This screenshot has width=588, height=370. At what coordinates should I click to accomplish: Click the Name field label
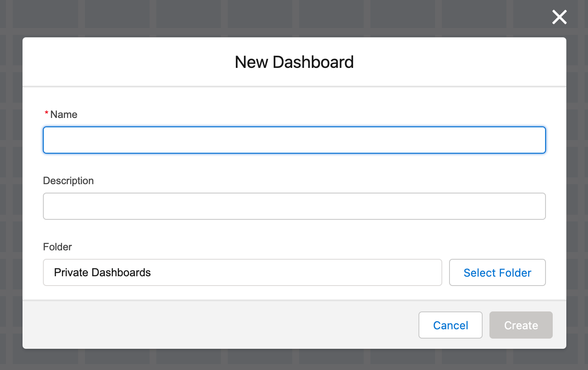click(64, 115)
